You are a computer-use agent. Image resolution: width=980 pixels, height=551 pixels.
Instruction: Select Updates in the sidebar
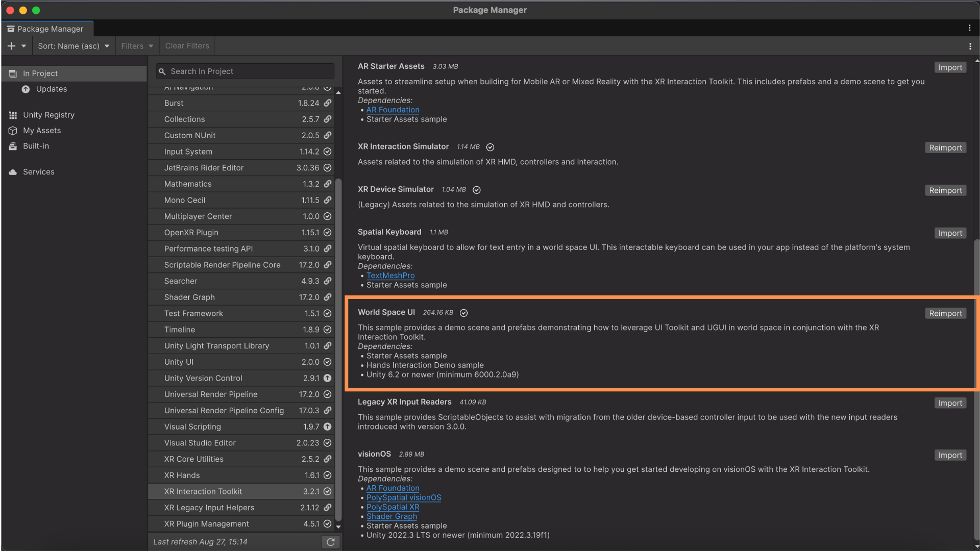tap(51, 89)
